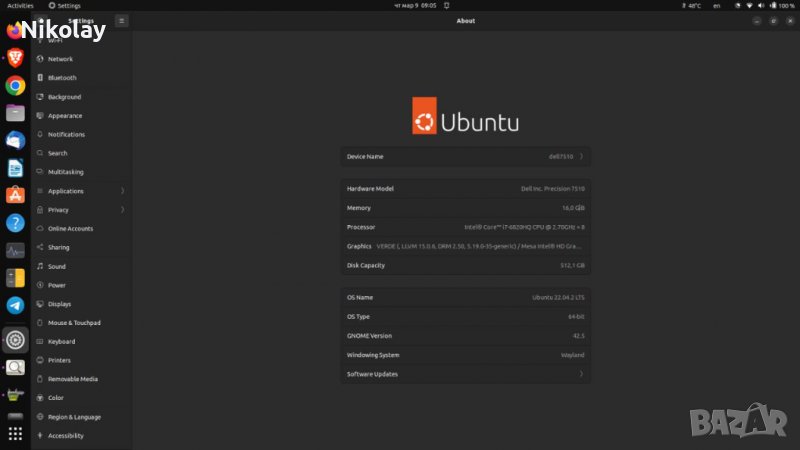
Task: Go to the Displays settings panel
Action: [59, 304]
